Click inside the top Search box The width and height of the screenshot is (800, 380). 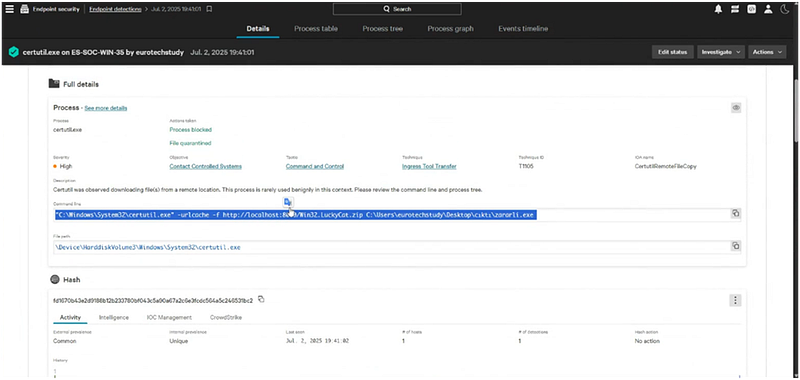tap(397, 9)
